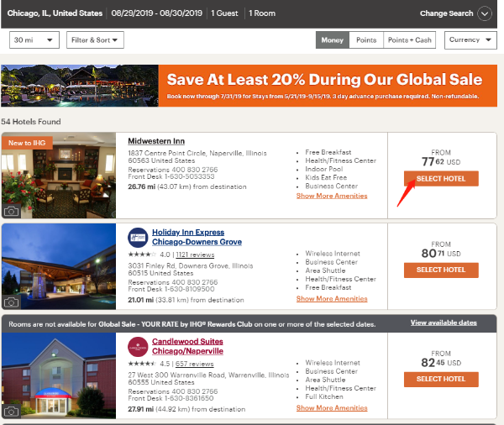The image size is (504, 425).
Task: Show more amenities for Midwestern Inn
Action: [332, 196]
